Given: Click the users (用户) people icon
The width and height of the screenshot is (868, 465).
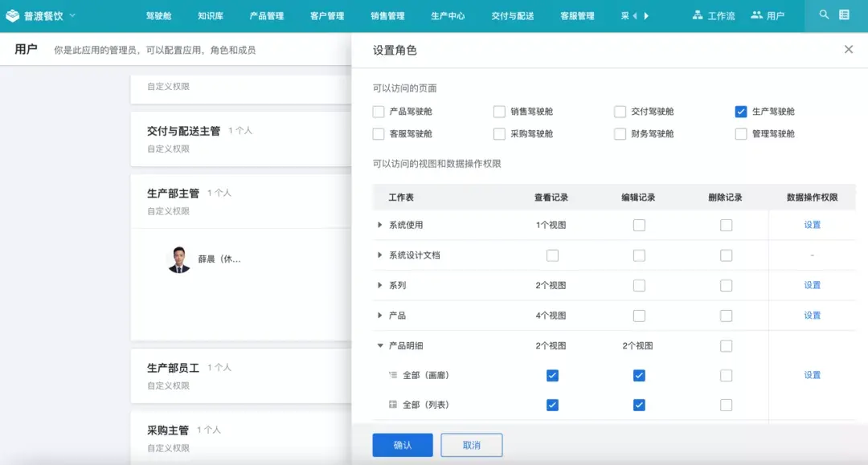Looking at the screenshot, I should [759, 15].
